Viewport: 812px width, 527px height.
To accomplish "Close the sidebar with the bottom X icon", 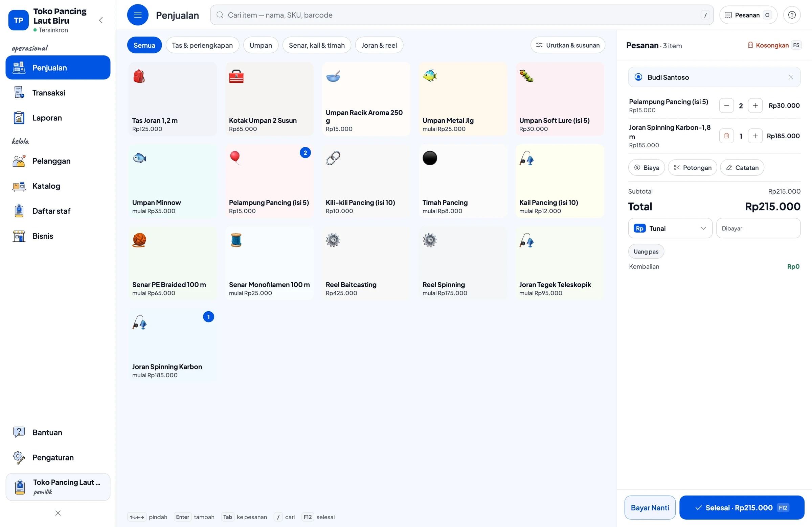I will click(58, 513).
